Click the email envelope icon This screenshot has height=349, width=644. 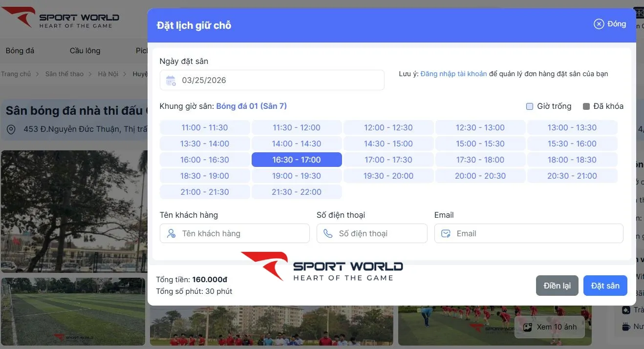pyautogui.click(x=446, y=234)
